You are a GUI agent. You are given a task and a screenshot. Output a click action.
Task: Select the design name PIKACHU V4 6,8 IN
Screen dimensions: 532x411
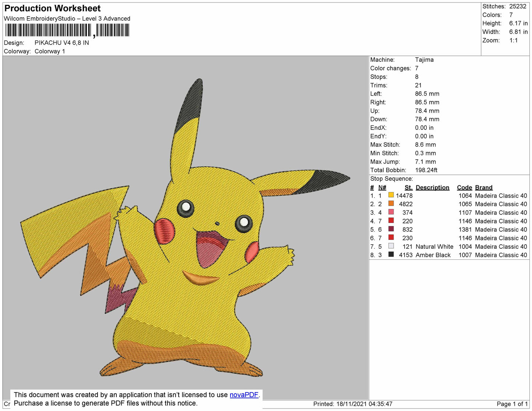61,43
